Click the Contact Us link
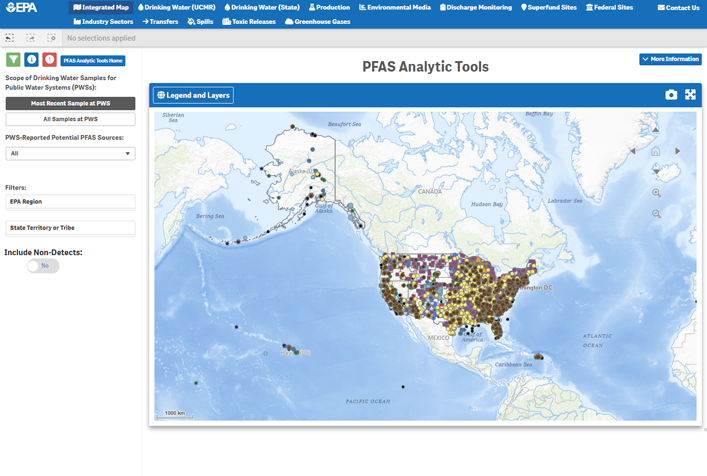 (x=678, y=8)
